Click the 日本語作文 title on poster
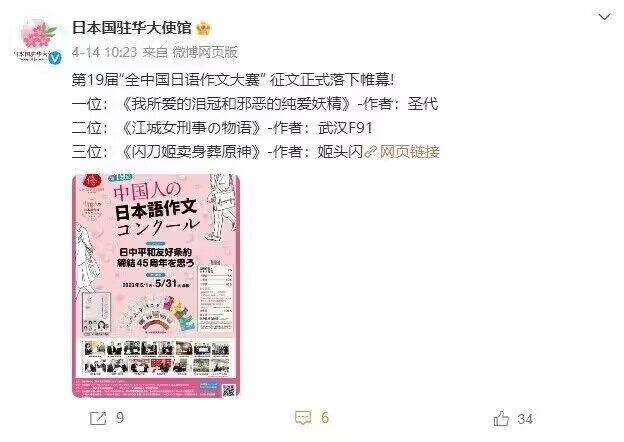 click(156, 210)
